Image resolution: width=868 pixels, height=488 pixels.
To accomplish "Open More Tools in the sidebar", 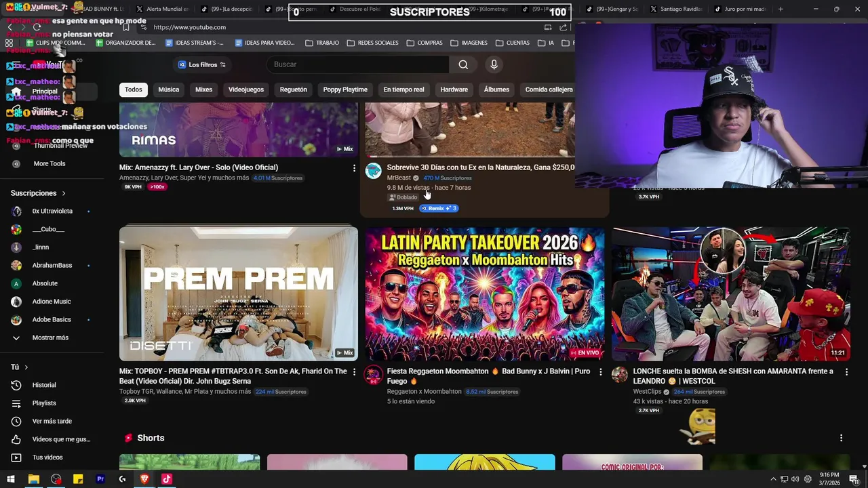I will (x=50, y=163).
